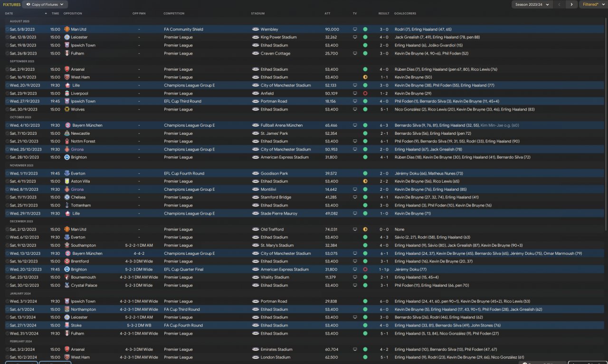Click the Chelsea club badge icon
The height and width of the screenshot is (364, 608).
coord(67,197)
